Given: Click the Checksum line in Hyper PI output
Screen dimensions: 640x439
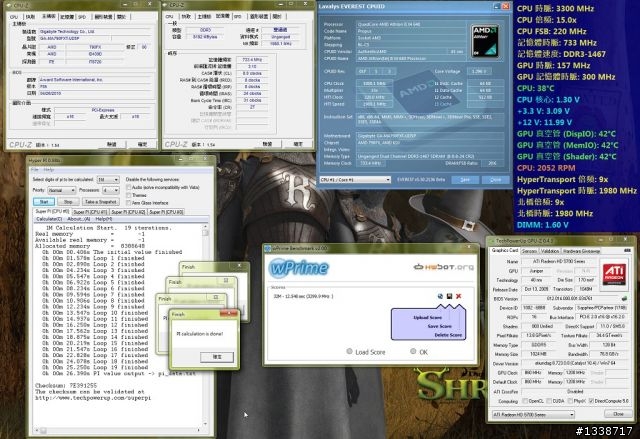Looking at the screenshot, I should 66,385.
